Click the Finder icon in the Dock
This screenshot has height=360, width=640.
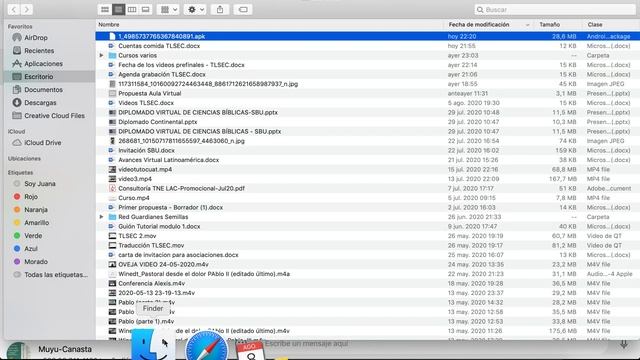click(x=153, y=344)
